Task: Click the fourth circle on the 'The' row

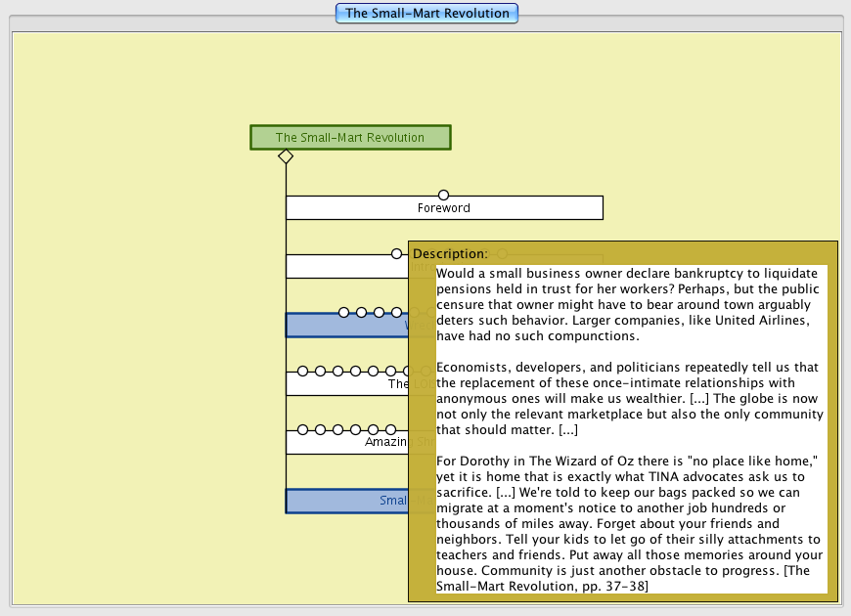Action: point(355,372)
